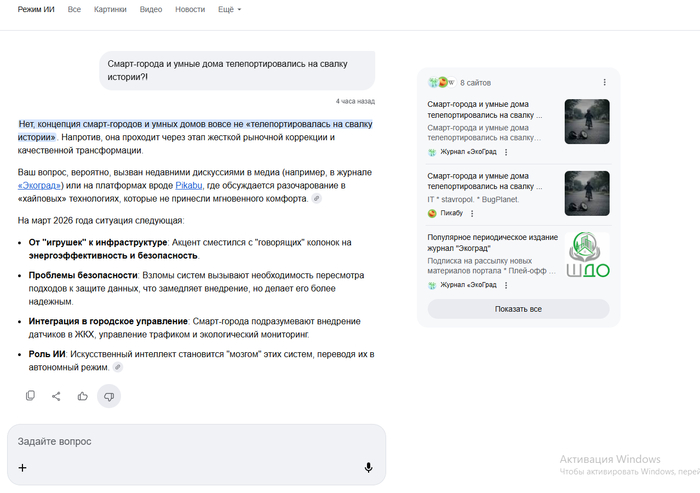Click the "Показать все" button
The width and height of the screenshot is (700, 493).
coord(518,309)
